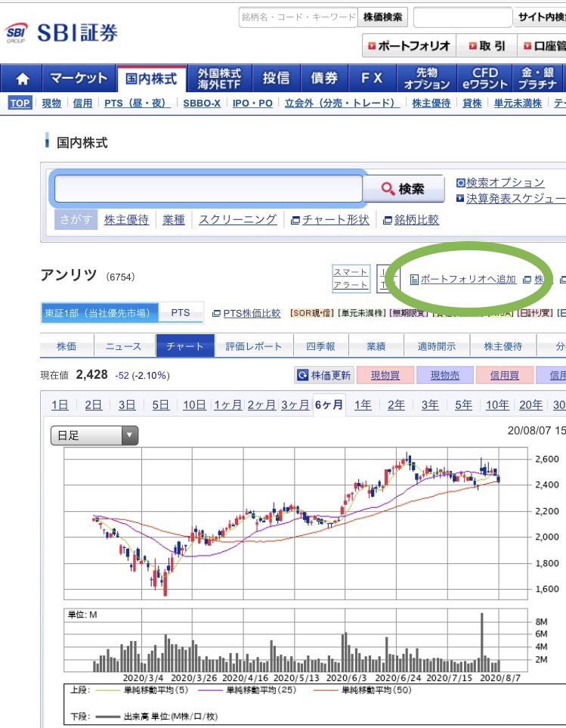Switch to the 業績 tab

pos(376,346)
